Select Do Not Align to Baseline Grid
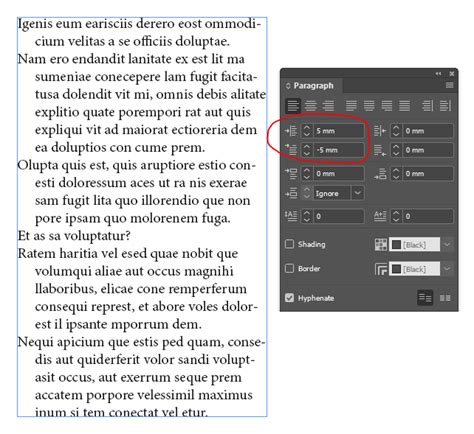This screenshot has height=434, width=474. point(425,297)
